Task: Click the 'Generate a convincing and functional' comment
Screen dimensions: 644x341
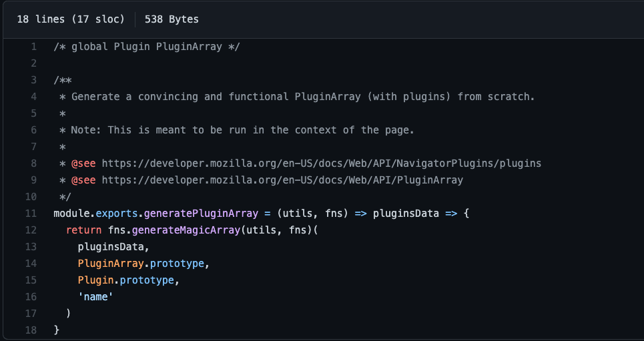Action: [x=303, y=97]
